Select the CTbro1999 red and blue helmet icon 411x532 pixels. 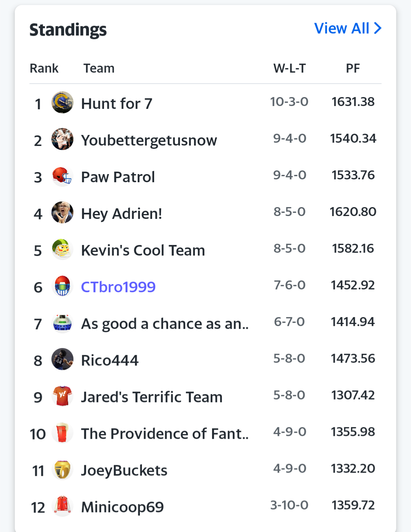click(62, 286)
